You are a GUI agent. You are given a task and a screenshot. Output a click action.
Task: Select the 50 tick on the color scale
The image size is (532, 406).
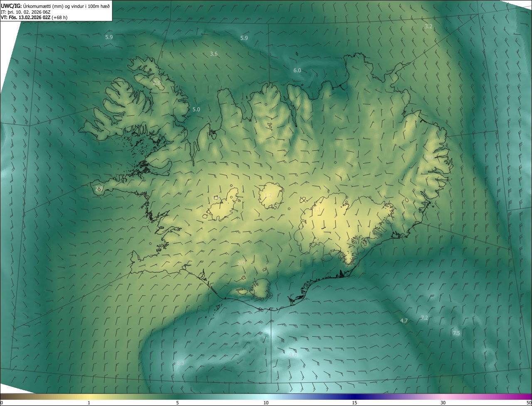(529, 403)
